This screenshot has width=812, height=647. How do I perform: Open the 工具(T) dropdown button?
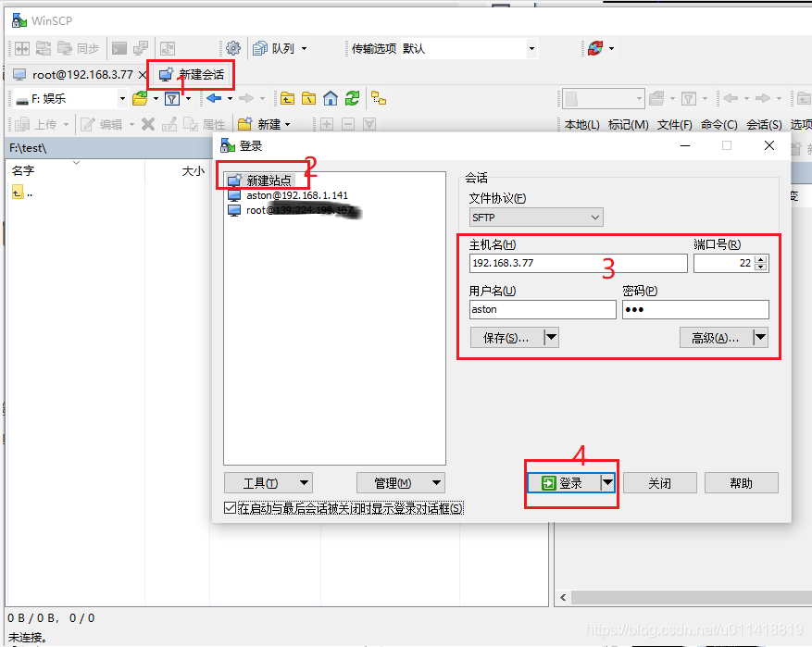coord(269,483)
